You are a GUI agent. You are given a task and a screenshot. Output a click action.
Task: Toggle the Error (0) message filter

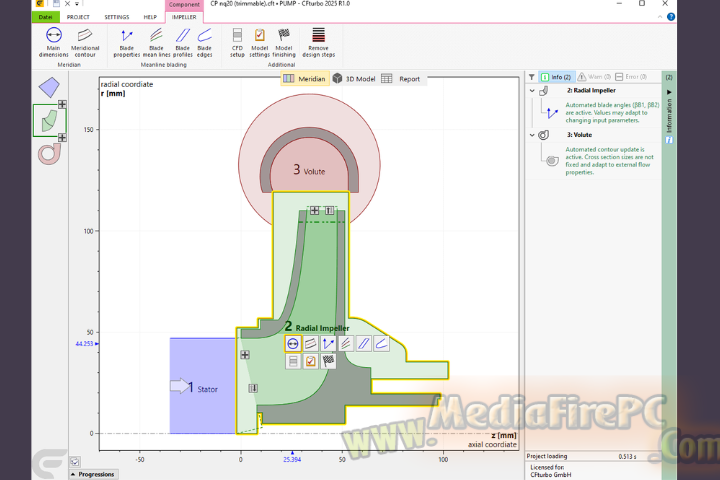pos(631,77)
